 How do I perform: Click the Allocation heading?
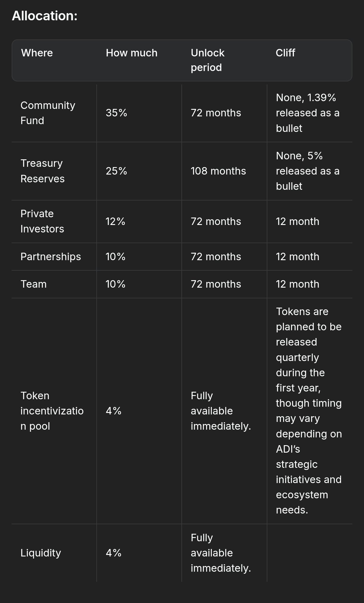(44, 16)
